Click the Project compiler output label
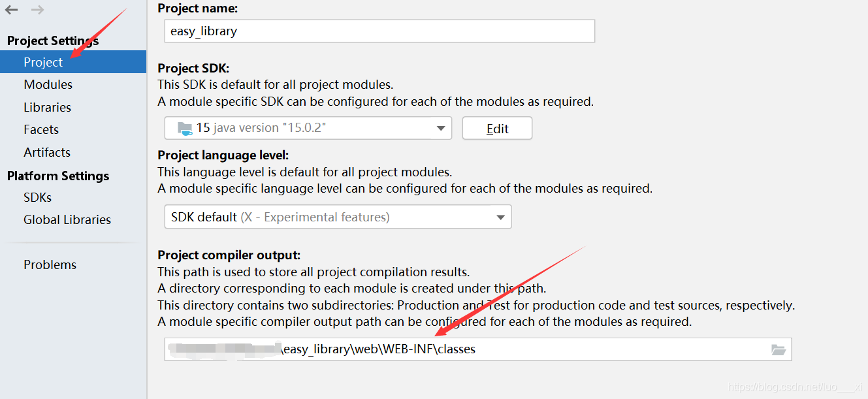The image size is (868, 399). pos(229,255)
